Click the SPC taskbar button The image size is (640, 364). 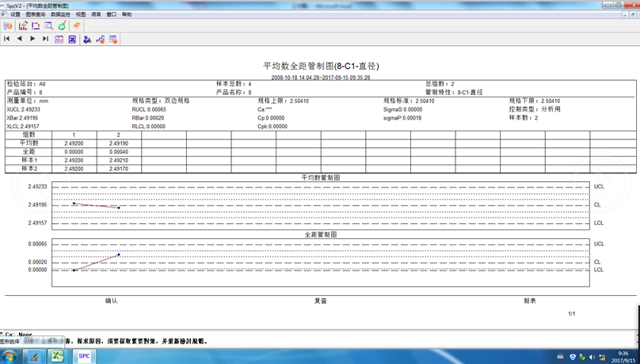pos(84,356)
